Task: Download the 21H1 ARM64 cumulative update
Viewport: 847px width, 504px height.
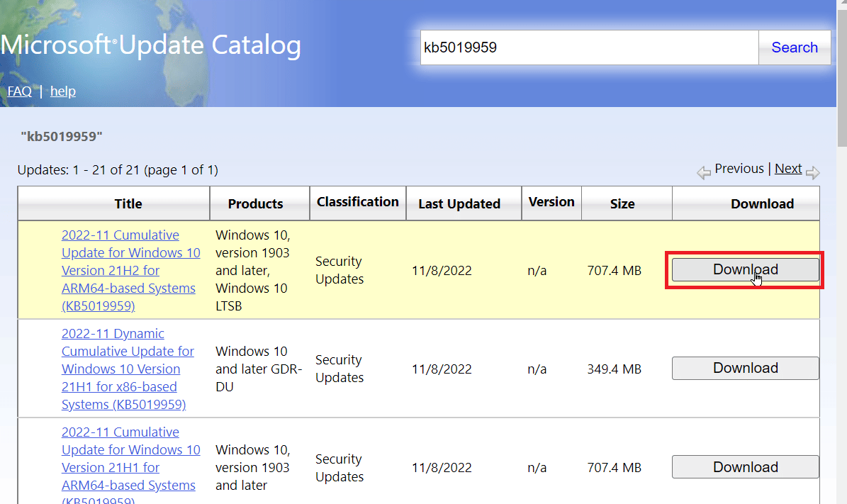Action: [746, 466]
